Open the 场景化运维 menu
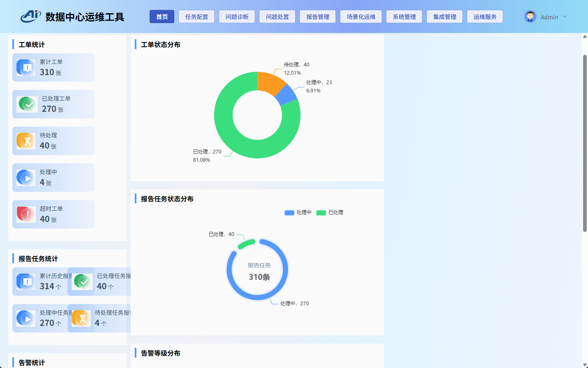Image resolution: width=588 pixels, height=368 pixels. 361,17
